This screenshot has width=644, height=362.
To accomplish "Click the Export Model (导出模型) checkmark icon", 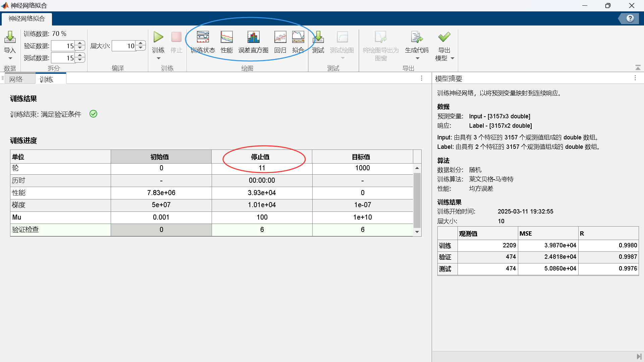I will pyautogui.click(x=444, y=37).
